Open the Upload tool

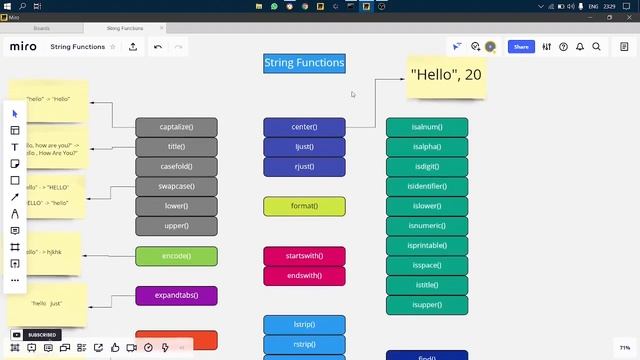15,264
